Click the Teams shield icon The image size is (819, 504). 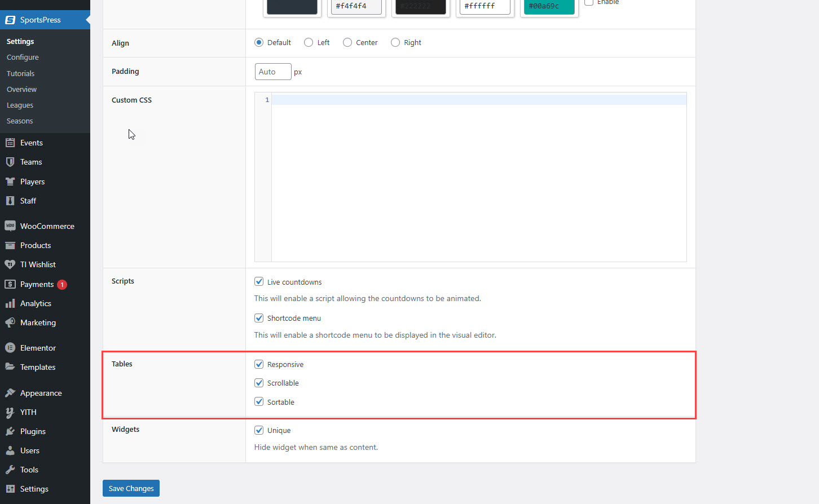click(10, 162)
